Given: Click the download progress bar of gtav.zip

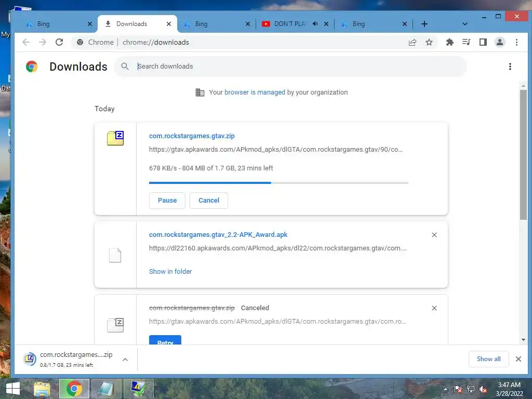Looking at the screenshot, I should 278,183.
